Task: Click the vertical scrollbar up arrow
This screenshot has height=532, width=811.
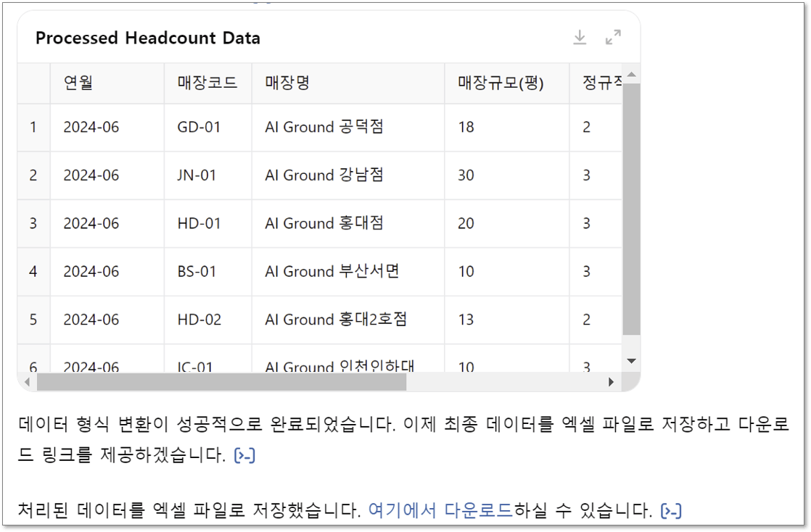Action: pyautogui.click(x=631, y=75)
